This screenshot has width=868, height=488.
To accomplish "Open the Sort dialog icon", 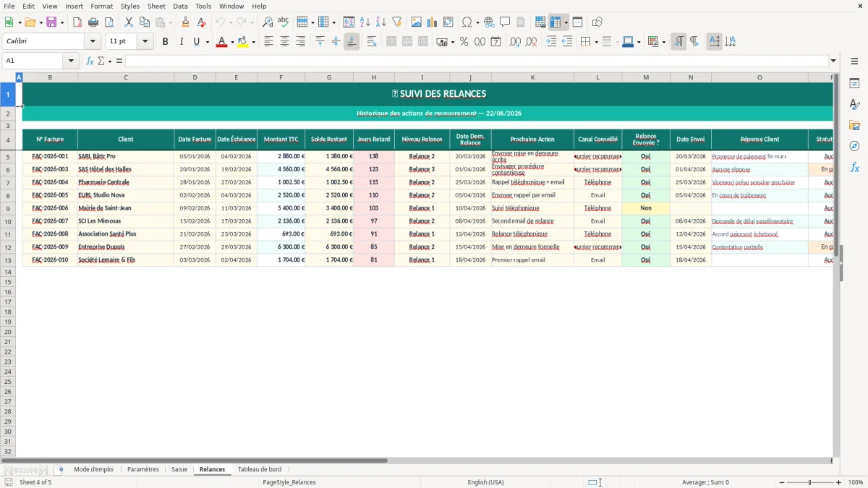I will [349, 22].
